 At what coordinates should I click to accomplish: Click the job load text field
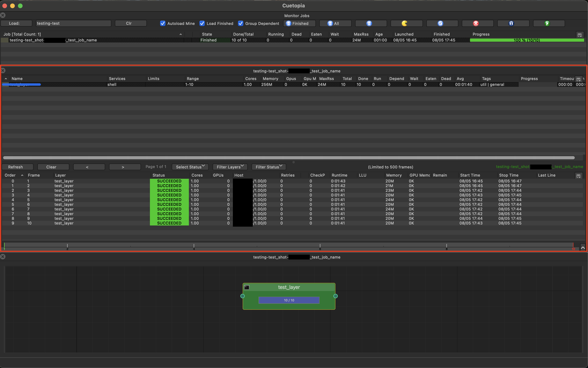[74, 23]
